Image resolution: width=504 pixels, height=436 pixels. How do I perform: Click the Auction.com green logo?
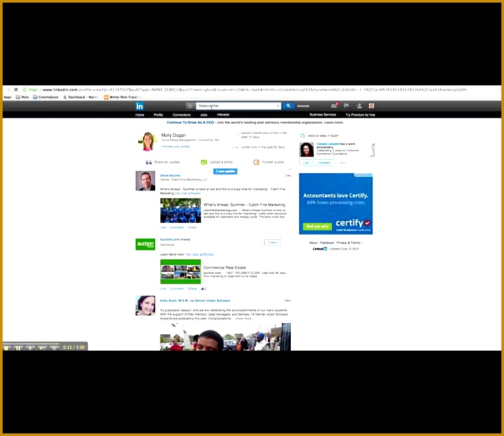coord(145,244)
